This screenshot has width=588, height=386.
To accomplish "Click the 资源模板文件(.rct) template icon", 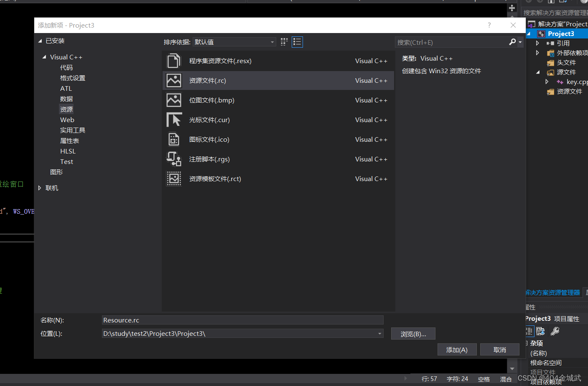I will coord(174,179).
